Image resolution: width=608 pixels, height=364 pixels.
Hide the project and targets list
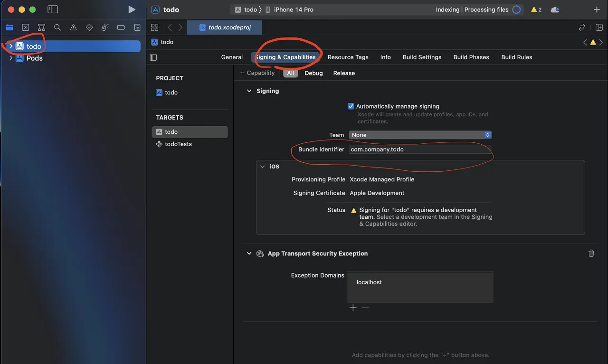tap(153, 57)
